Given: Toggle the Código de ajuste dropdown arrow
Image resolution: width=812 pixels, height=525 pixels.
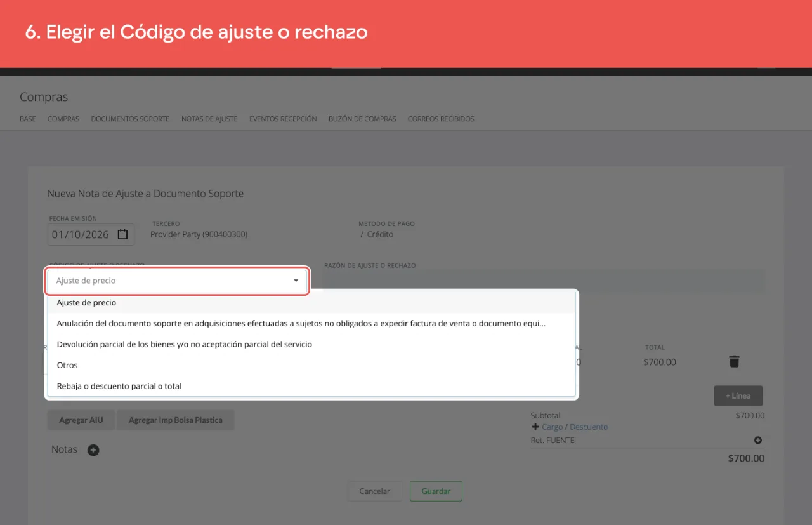Looking at the screenshot, I should pos(296,281).
